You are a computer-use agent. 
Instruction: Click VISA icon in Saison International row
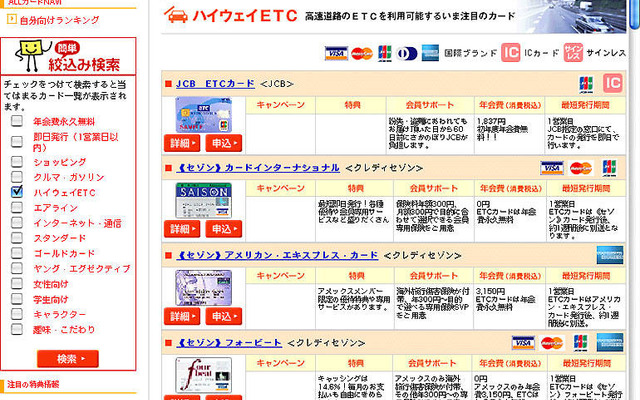[552, 168]
